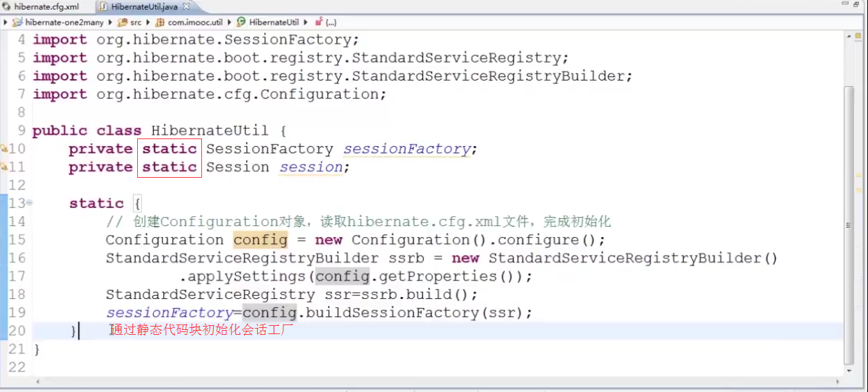This screenshot has height=392, width=868.
Task: Expand the breadcrumb arrow before HibernateUtil class
Action: [x=232, y=22]
